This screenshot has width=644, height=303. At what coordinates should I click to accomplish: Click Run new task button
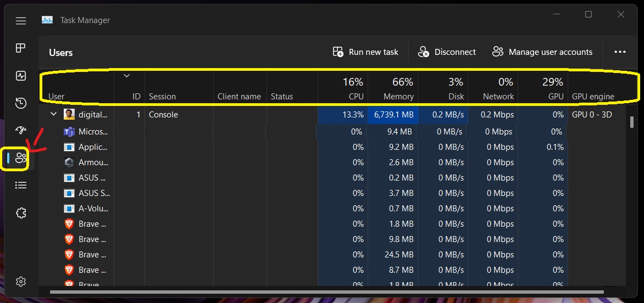[x=365, y=52]
